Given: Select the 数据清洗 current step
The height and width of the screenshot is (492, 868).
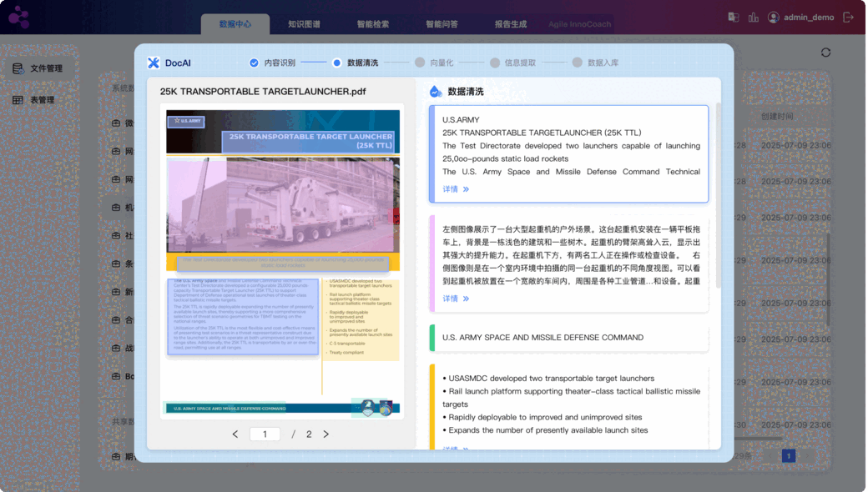Looking at the screenshot, I should pyautogui.click(x=355, y=63).
